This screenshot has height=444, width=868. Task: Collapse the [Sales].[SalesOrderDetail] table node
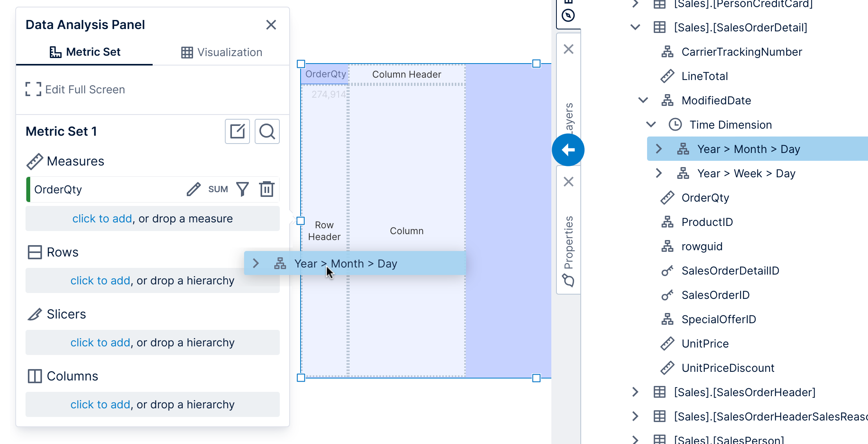pos(635,27)
